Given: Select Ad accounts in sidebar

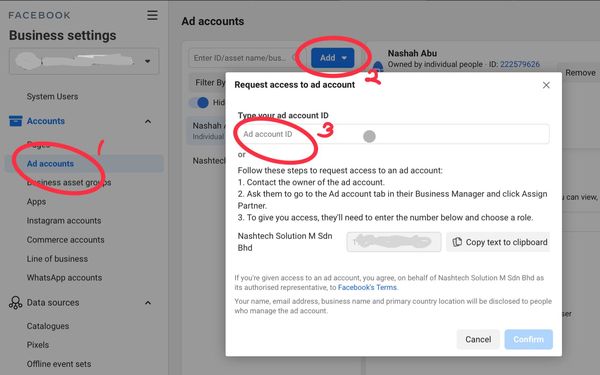Looking at the screenshot, I should [84, 163].
